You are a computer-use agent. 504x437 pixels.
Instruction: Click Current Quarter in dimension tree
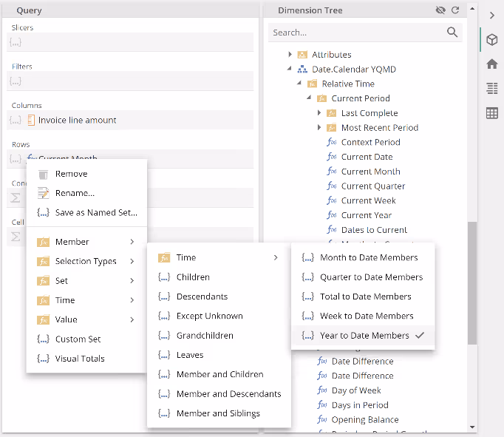pos(372,186)
